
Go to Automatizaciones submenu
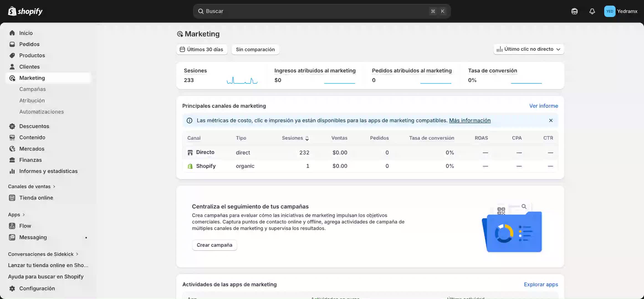coord(41,112)
